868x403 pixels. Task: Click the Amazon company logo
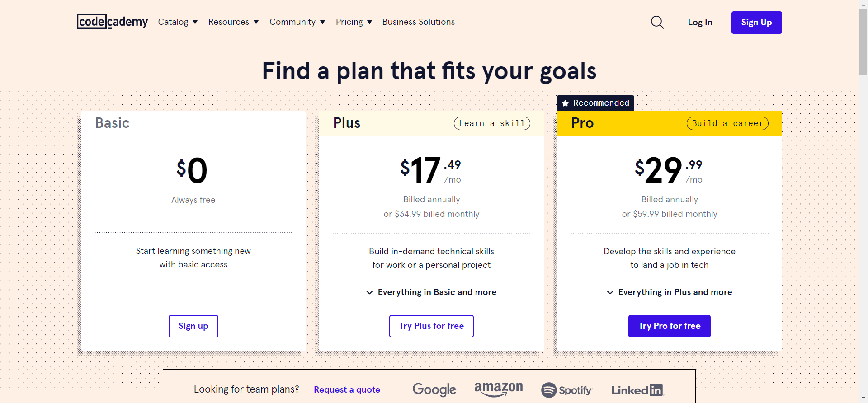click(498, 389)
